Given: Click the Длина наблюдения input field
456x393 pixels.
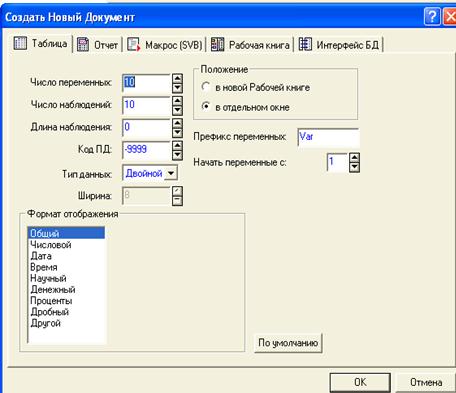Looking at the screenshot, I should coord(147,128).
